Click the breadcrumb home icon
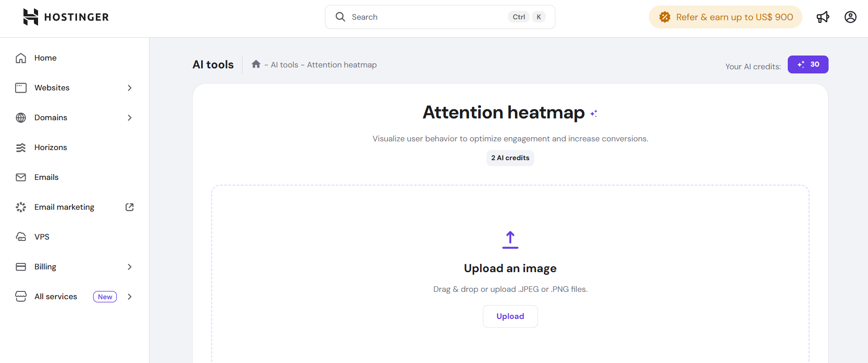Image resolution: width=868 pixels, height=363 pixels. 256,64
